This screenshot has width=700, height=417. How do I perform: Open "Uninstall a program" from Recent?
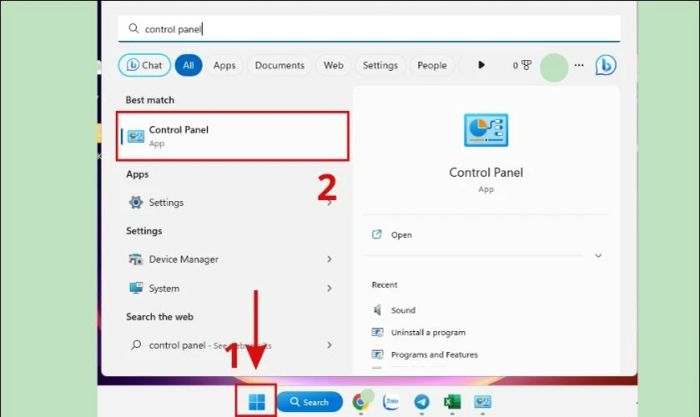[x=428, y=332]
